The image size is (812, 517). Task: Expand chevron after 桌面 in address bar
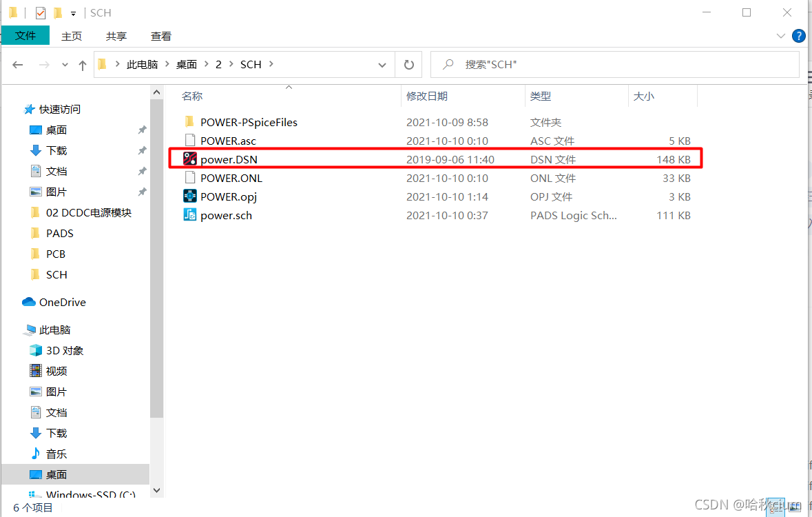click(x=207, y=64)
